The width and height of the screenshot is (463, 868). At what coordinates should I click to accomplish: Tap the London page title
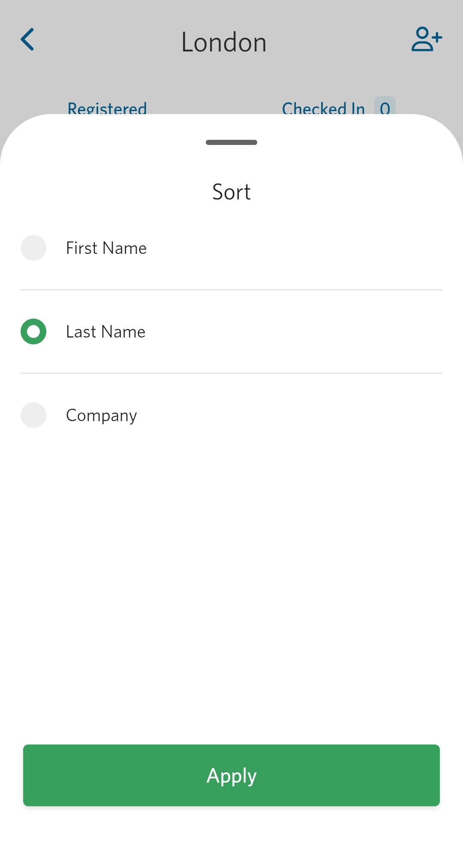coord(224,42)
